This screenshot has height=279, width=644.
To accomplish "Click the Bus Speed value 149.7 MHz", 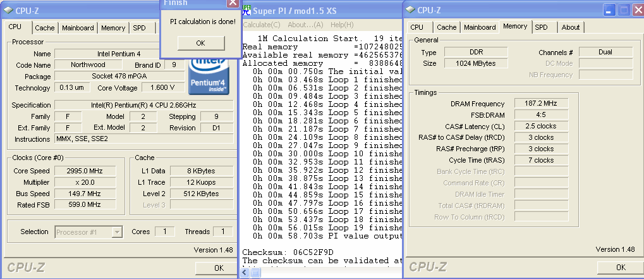I will (x=85, y=194).
